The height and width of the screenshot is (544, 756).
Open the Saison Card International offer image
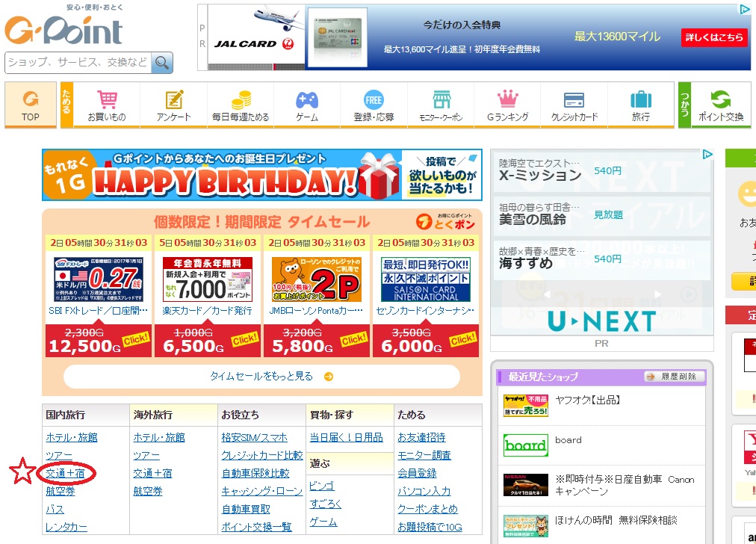coord(426,279)
